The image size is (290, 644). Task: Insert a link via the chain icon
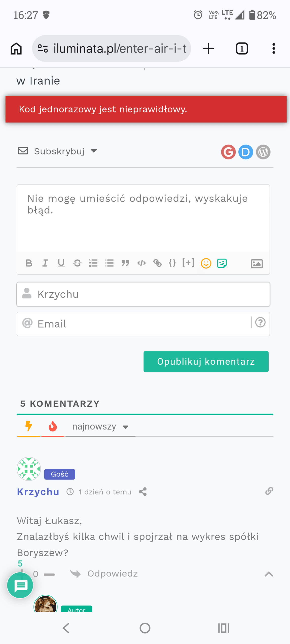pos(158,263)
